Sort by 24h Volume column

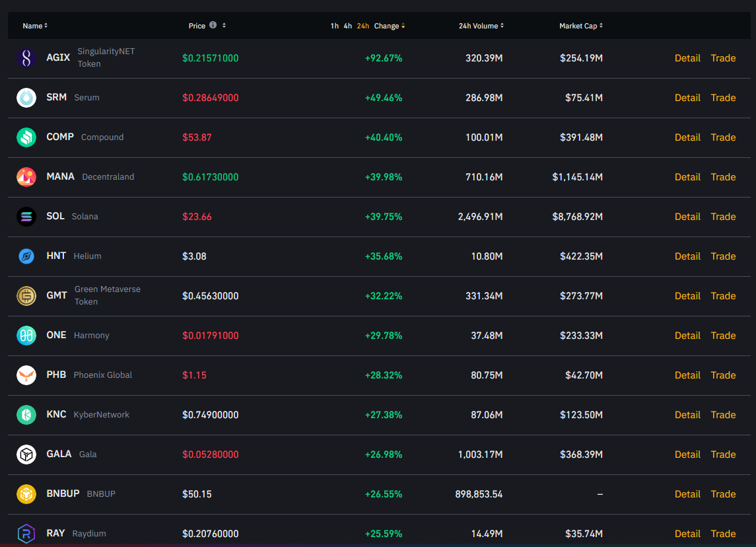click(481, 26)
